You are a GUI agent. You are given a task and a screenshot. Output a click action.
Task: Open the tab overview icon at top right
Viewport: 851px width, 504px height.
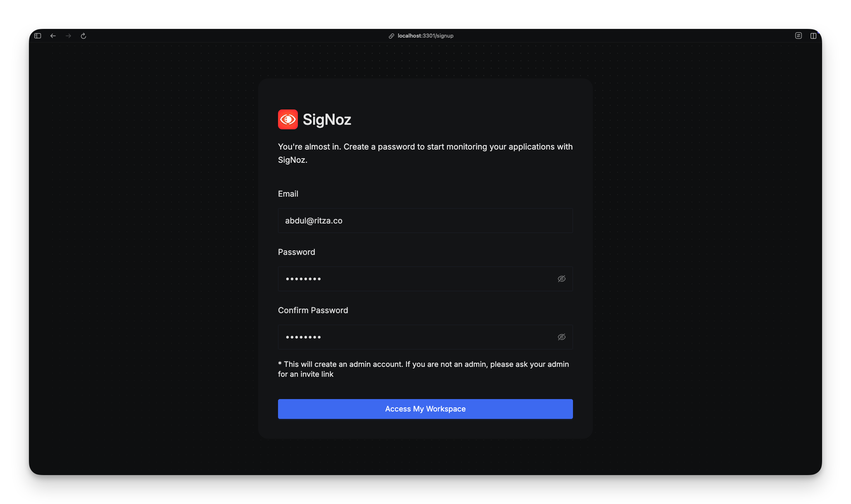coord(814,36)
